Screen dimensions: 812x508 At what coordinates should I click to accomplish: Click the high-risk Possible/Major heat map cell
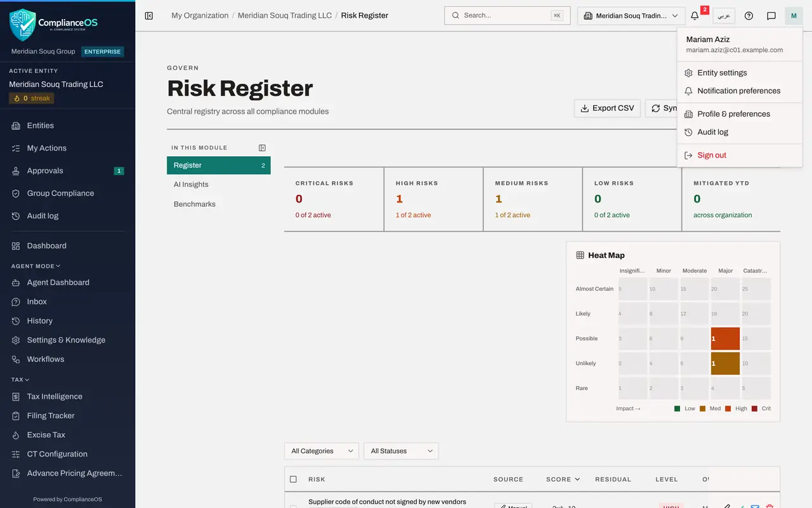tap(726, 338)
